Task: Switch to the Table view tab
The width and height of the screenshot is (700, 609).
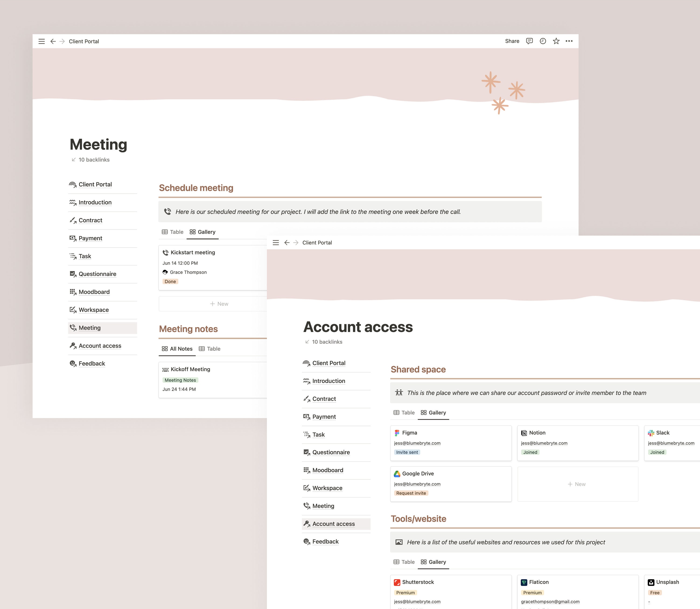Action: pyautogui.click(x=176, y=232)
